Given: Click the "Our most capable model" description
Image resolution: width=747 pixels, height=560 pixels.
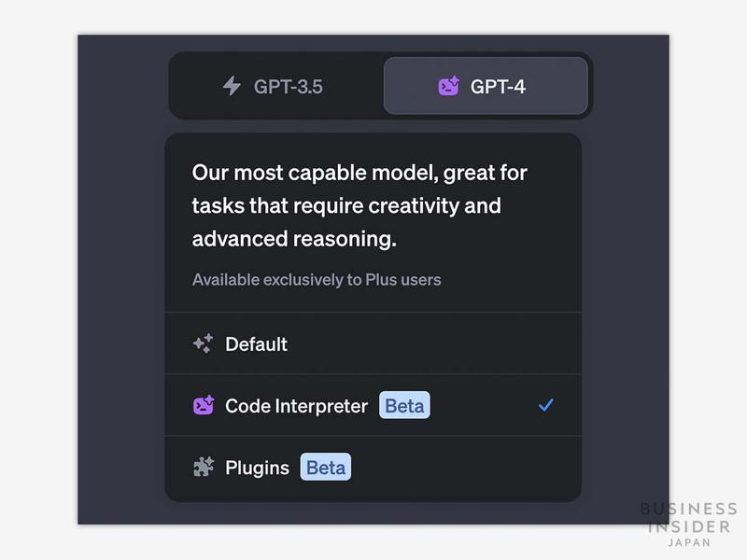Looking at the screenshot, I should point(359,173).
